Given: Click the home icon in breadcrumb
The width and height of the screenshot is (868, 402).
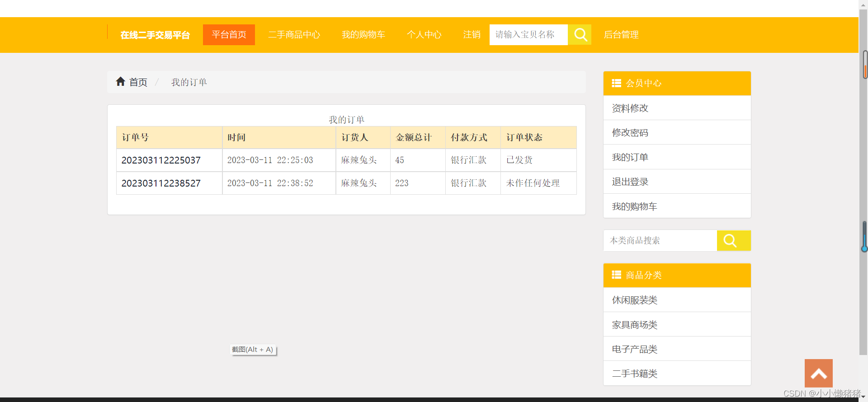Looking at the screenshot, I should coord(120,81).
